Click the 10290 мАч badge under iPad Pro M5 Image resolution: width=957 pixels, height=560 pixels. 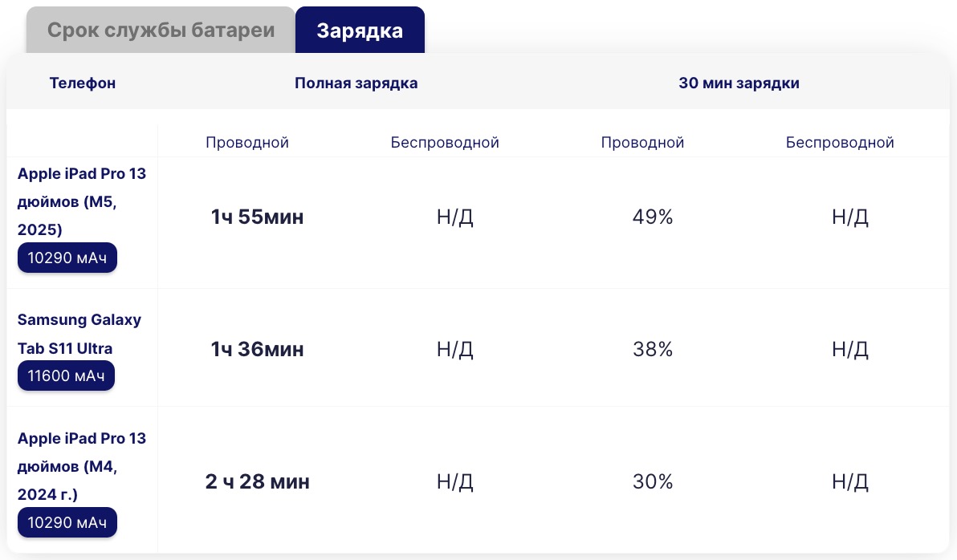[x=67, y=258]
